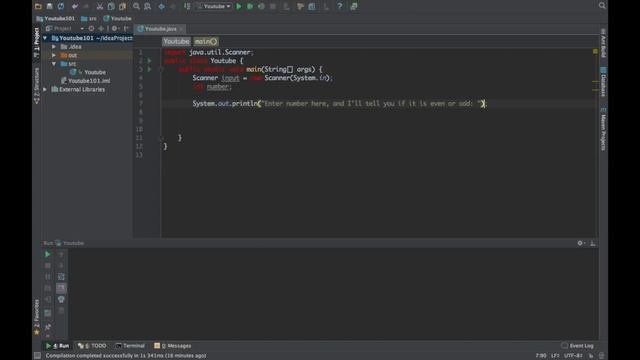Save all files using the disk icon

point(49,6)
